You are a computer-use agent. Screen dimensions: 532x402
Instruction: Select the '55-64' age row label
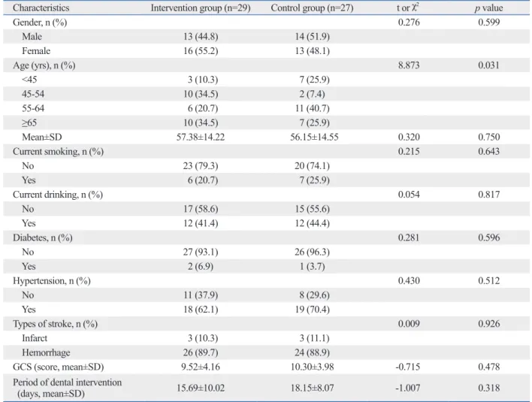click(x=33, y=108)
